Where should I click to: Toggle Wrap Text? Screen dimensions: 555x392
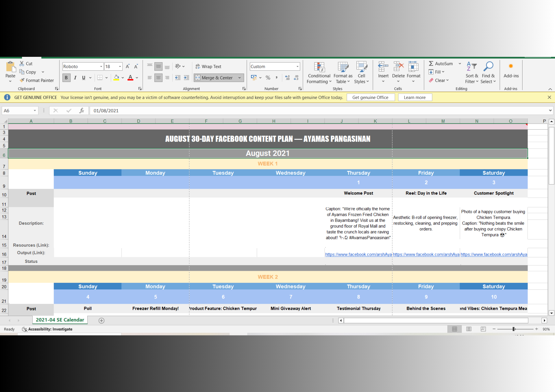tap(208, 67)
